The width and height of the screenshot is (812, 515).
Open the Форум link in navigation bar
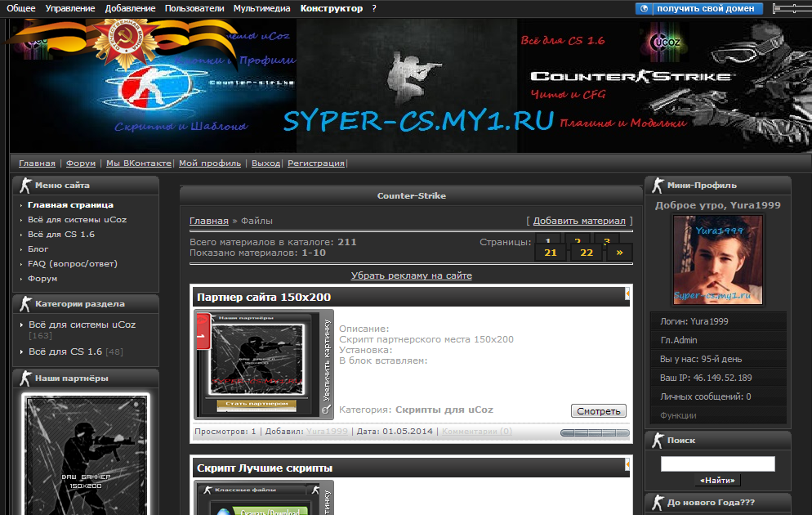tap(81, 163)
